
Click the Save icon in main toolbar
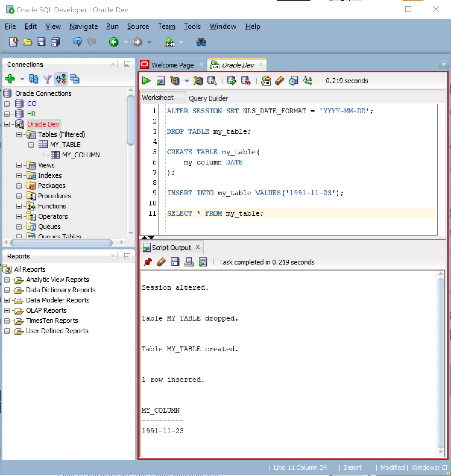[x=41, y=42]
